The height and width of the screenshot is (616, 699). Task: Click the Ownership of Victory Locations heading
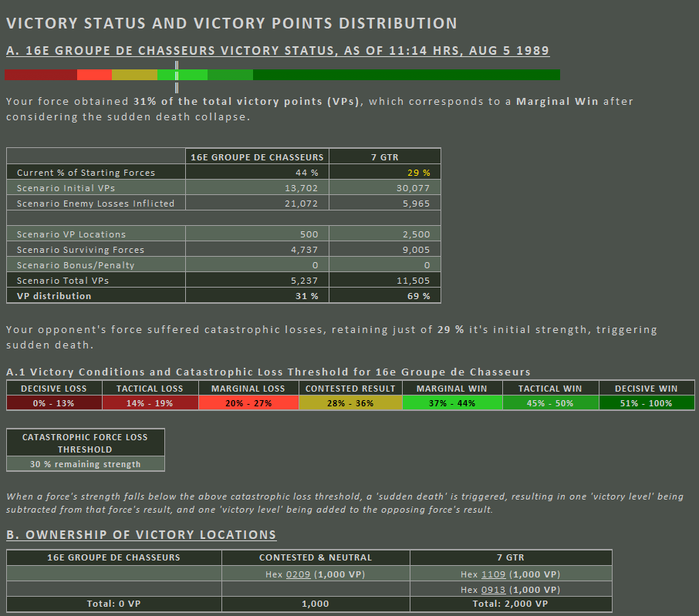[x=140, y=534]
